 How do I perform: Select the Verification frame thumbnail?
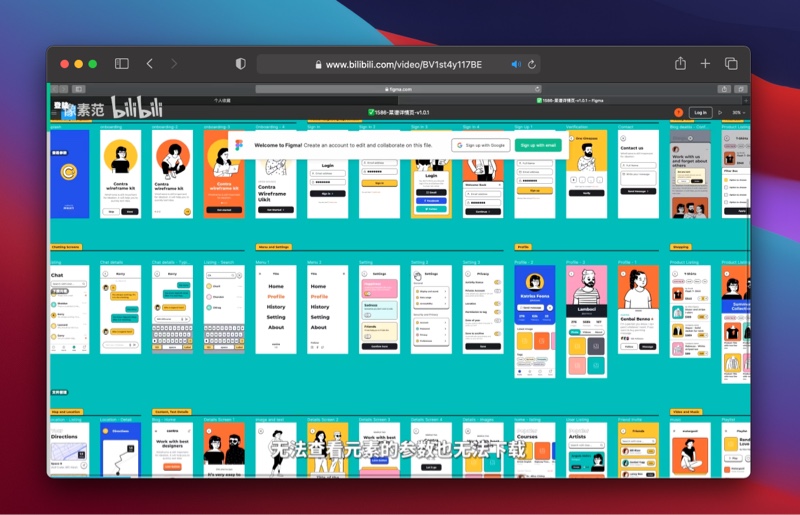coord(586,174)
